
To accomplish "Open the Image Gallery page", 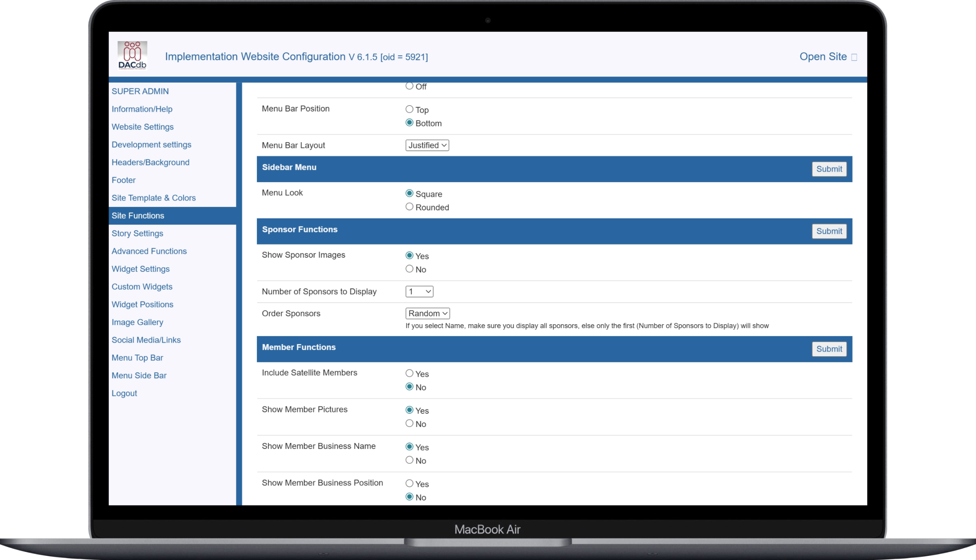I will click(x=137, y=322).
